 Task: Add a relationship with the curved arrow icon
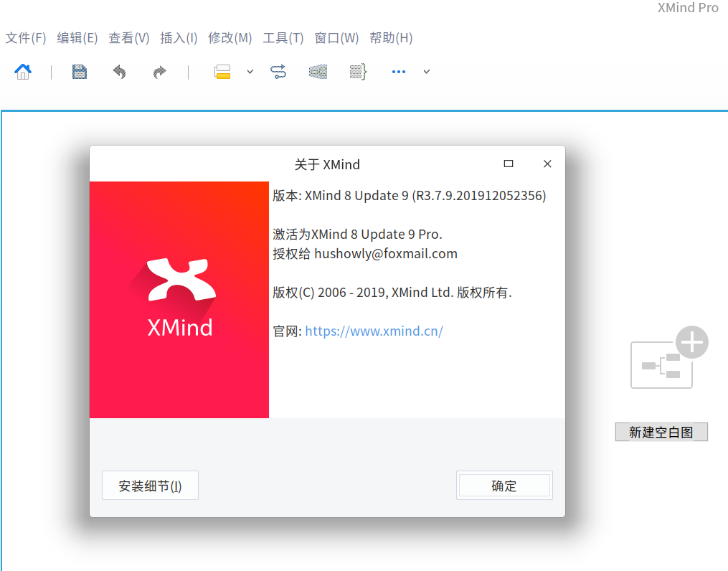tap(278, 72)
